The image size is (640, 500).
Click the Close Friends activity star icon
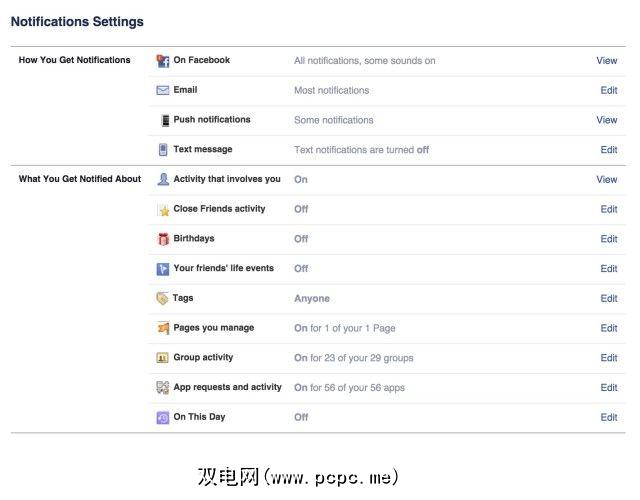pyautogui.click(x=163, y=210)
